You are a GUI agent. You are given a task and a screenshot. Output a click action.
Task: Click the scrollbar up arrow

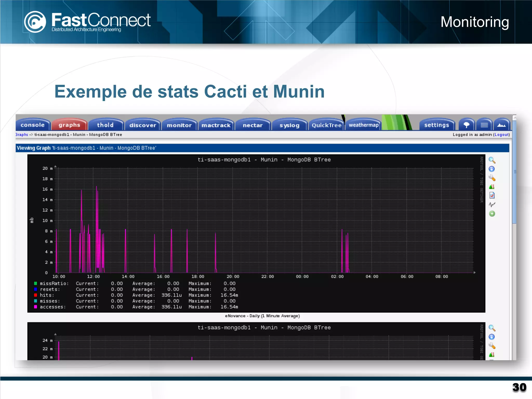click(514, 117)
